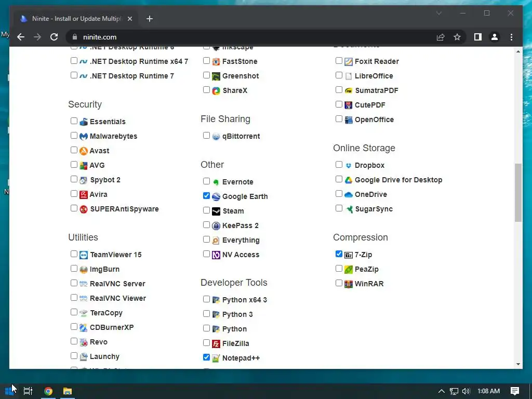Viewport: 532px width, 399px height.
Task: Toggle the browser side panel
Action: 478,37
